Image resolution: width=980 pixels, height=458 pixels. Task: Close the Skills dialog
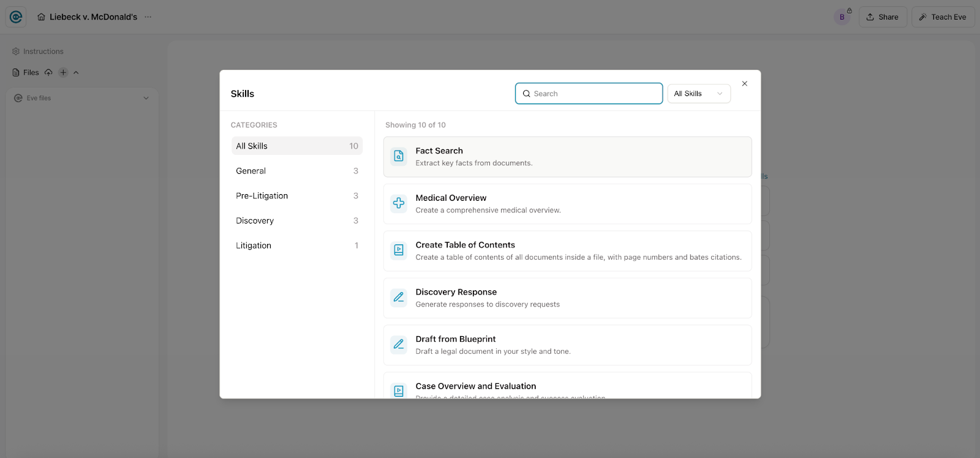click(x=745, y=84)
